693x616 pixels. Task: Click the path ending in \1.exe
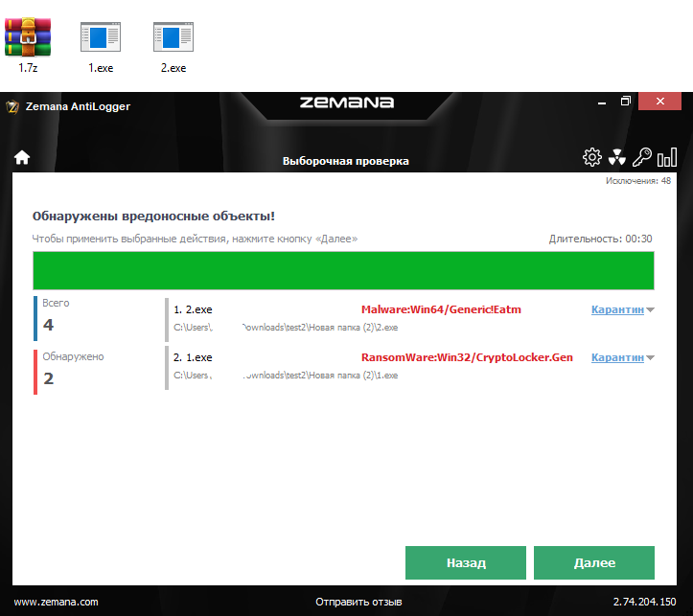point(286,376)
